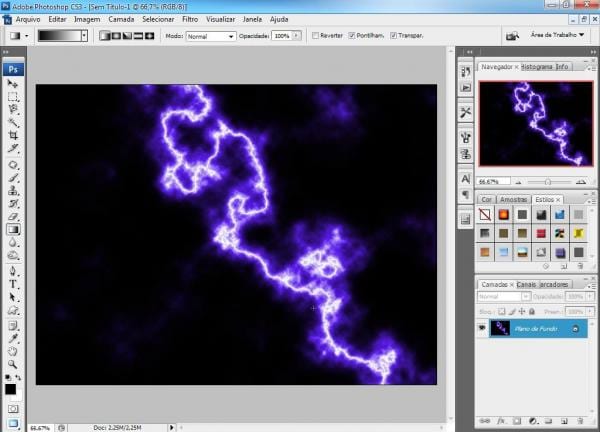Select the Gradient tool in toolbox
The image size is (600, 432).
13,229
